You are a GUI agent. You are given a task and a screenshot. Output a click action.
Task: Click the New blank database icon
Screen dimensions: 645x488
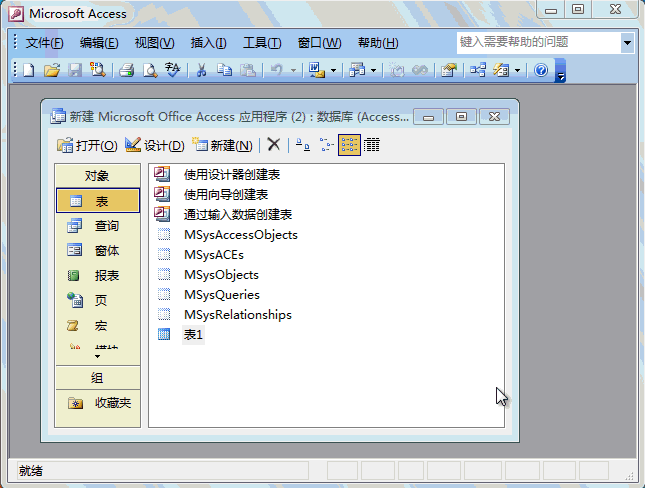(29, 70)
